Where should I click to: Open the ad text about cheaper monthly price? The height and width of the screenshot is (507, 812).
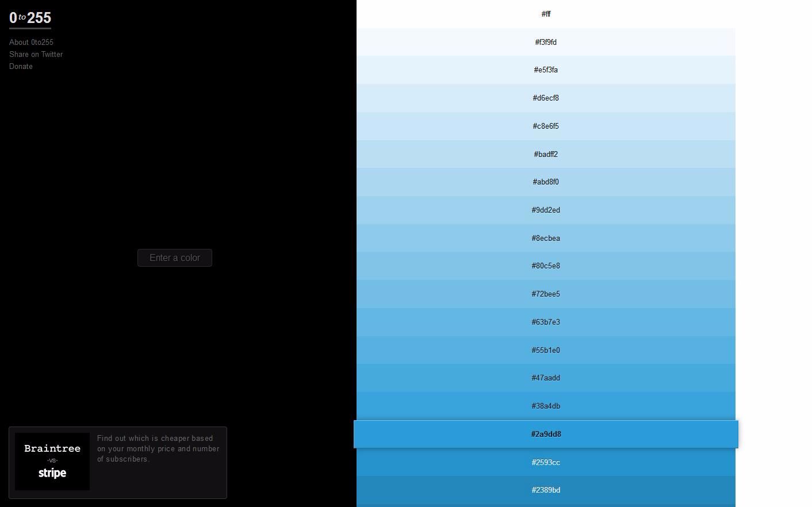158,449
